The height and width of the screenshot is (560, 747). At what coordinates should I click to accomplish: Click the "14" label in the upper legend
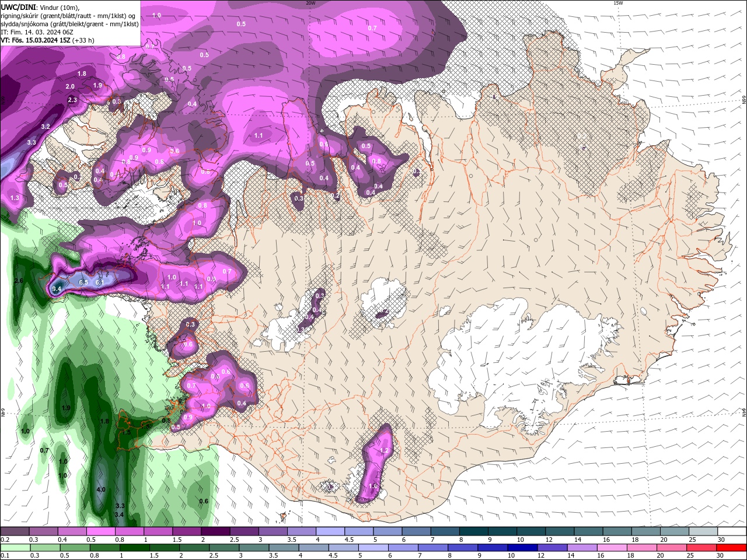coord(577,540)
